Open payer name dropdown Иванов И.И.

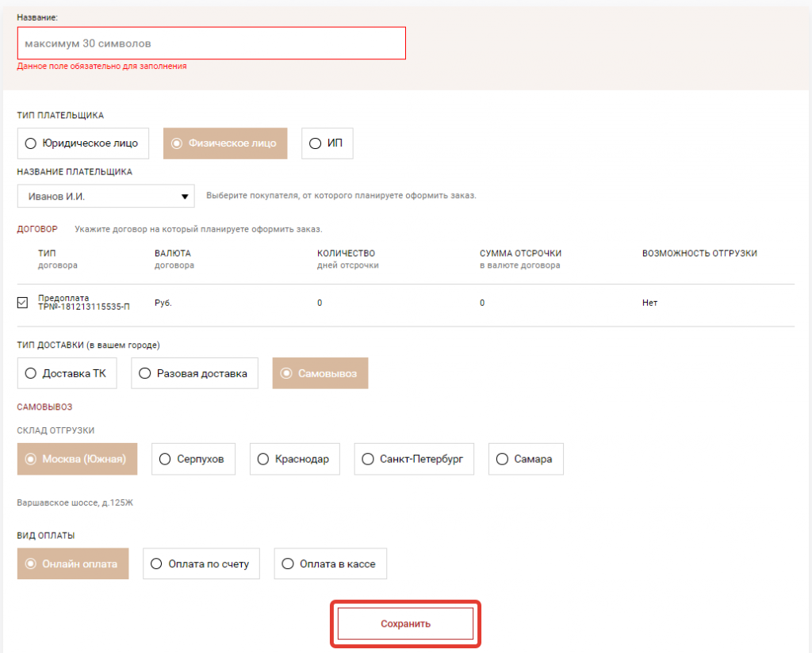tap(106, 196)
